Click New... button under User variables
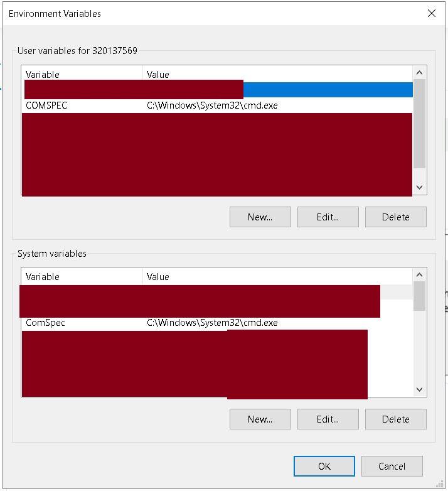The width and height of the screenshot is (448, 491). (x=260, y=217)
